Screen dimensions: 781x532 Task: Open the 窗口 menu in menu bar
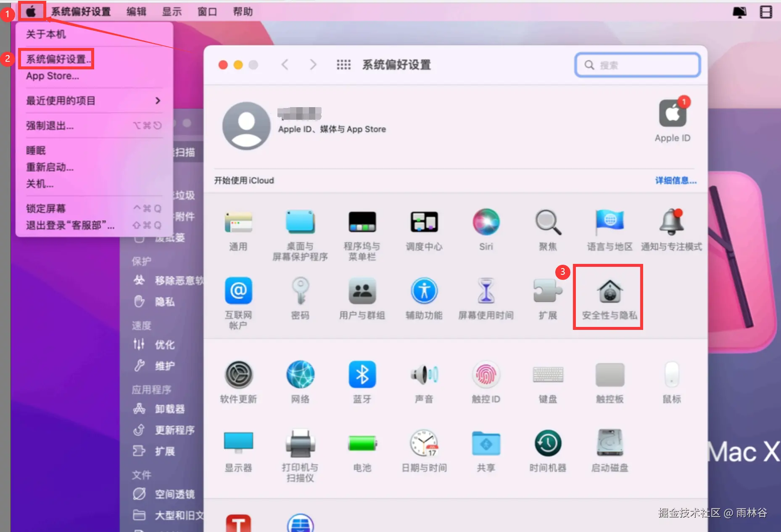click(x=207, y=12)
